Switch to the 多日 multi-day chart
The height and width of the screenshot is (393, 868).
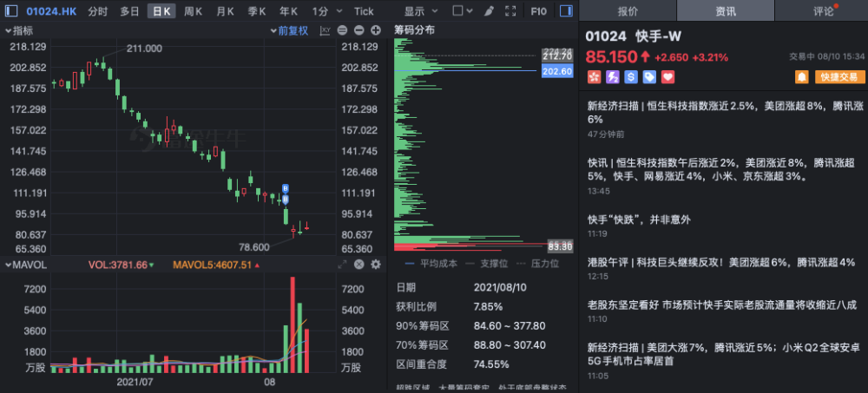pos(129,11)
